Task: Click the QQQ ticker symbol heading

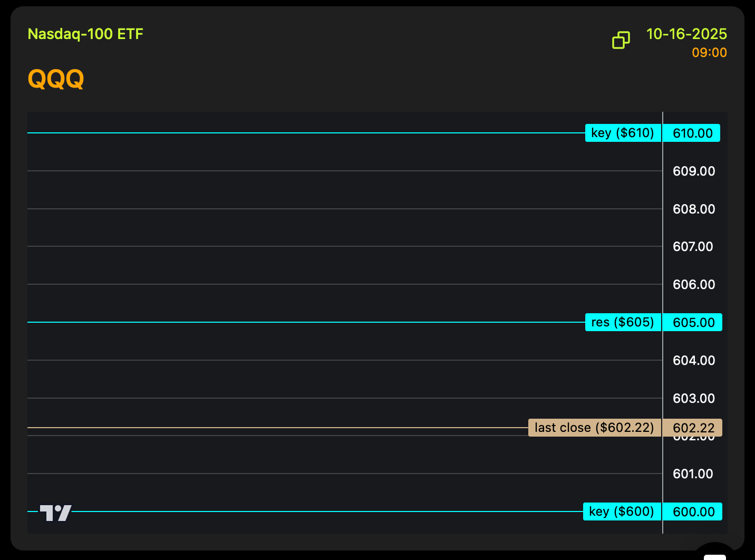Action: point(56,79)
